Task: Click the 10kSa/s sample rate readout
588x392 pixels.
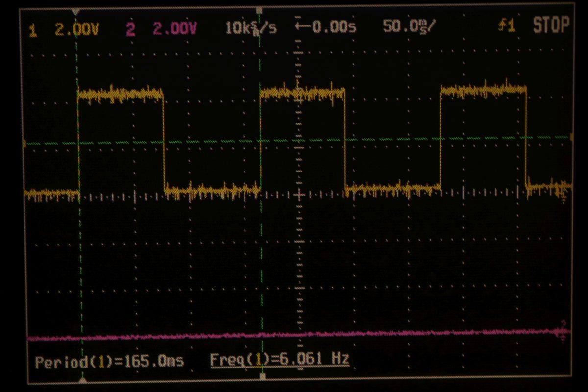Action: (250, 28)
